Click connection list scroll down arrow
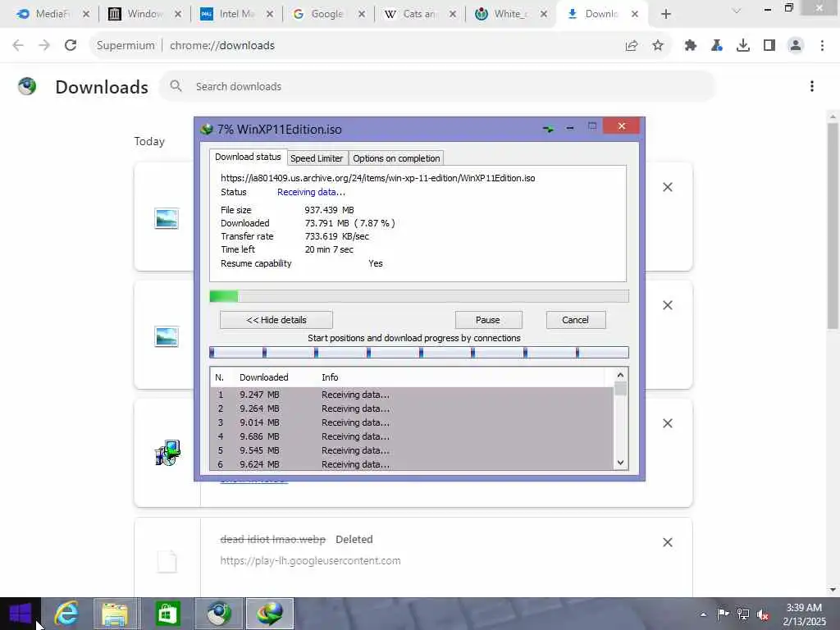 pos(620,463)
